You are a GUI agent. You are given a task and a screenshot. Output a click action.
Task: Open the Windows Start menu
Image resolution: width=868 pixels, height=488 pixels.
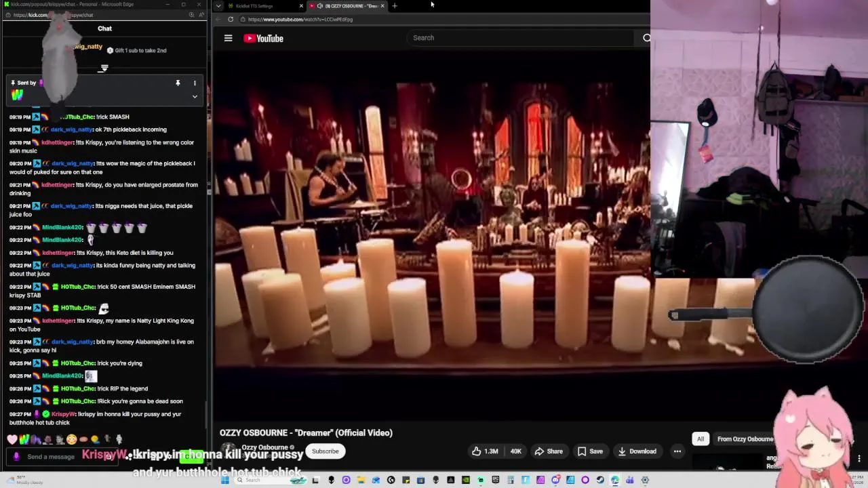(x=224, y=480)
